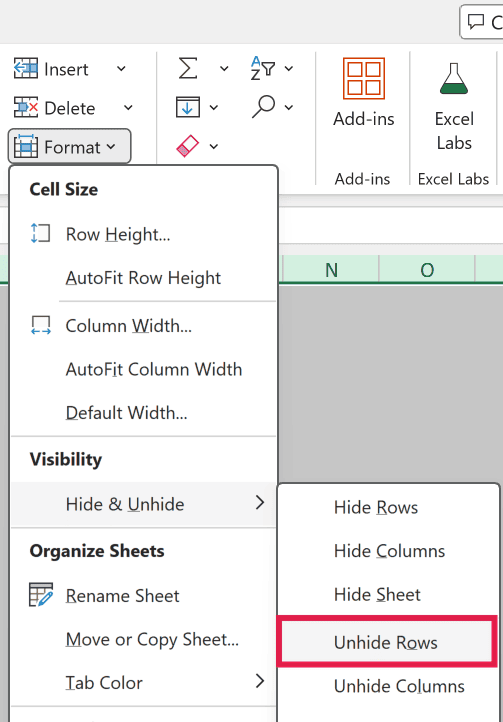
Task: Select AutoFit Row Height
Action: pyautogui.click(x=143, y=278)
